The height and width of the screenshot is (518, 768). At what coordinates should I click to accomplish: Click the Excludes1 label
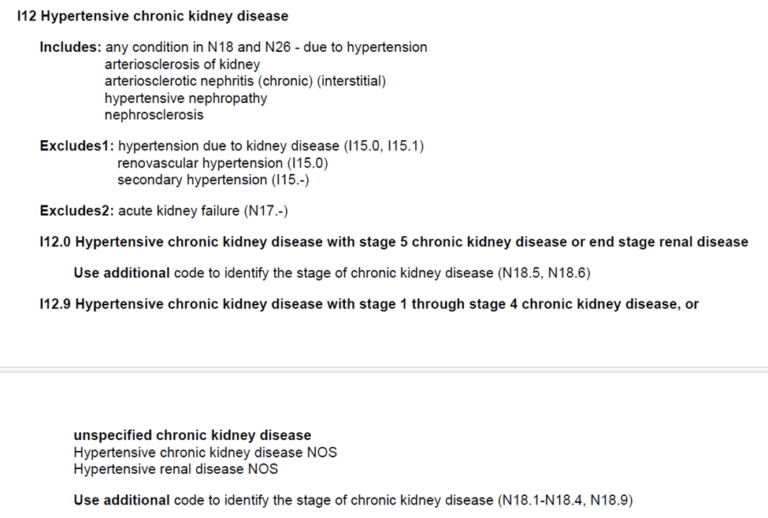(77, 146)
